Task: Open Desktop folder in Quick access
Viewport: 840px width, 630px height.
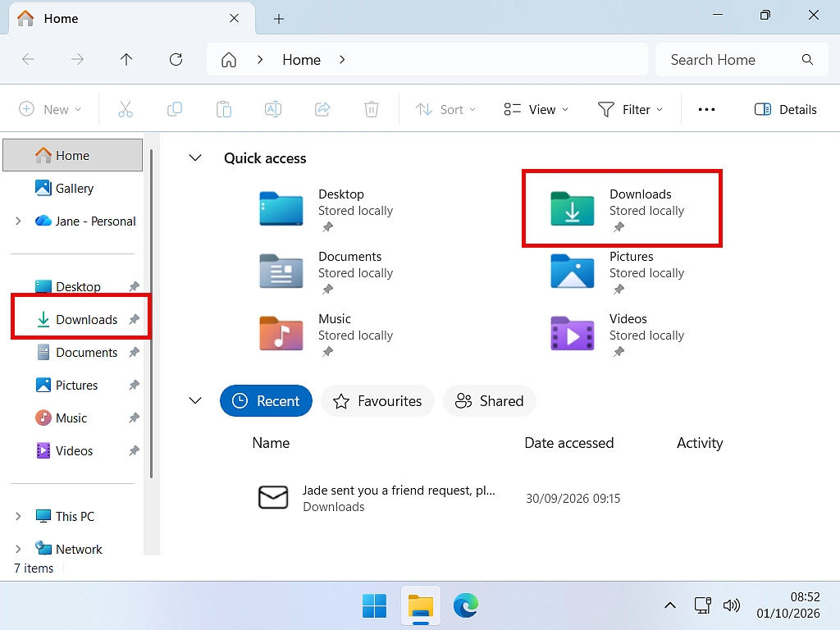Action: point(326,209)
